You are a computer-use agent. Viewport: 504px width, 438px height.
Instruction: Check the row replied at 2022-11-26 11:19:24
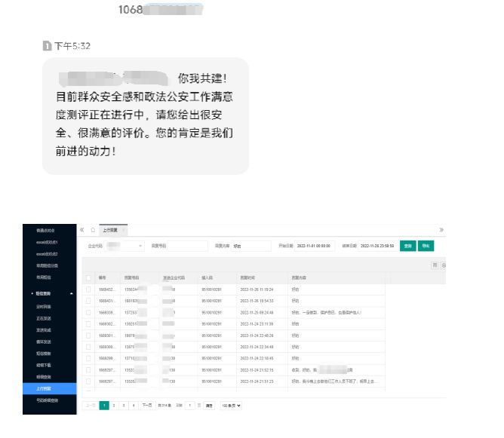[x=88, y=289]
